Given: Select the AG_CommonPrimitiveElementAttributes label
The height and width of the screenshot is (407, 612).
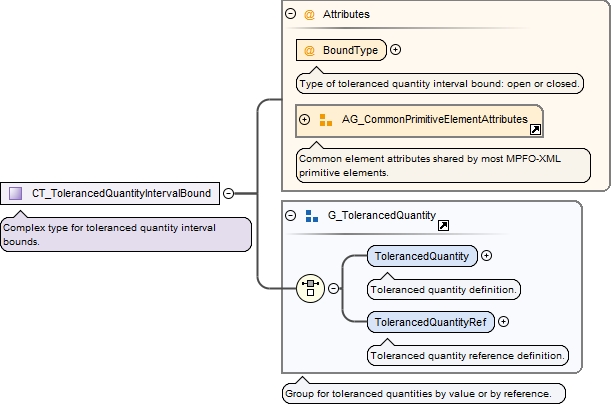Looking at the screenshot, I should (x=434, y=119).
